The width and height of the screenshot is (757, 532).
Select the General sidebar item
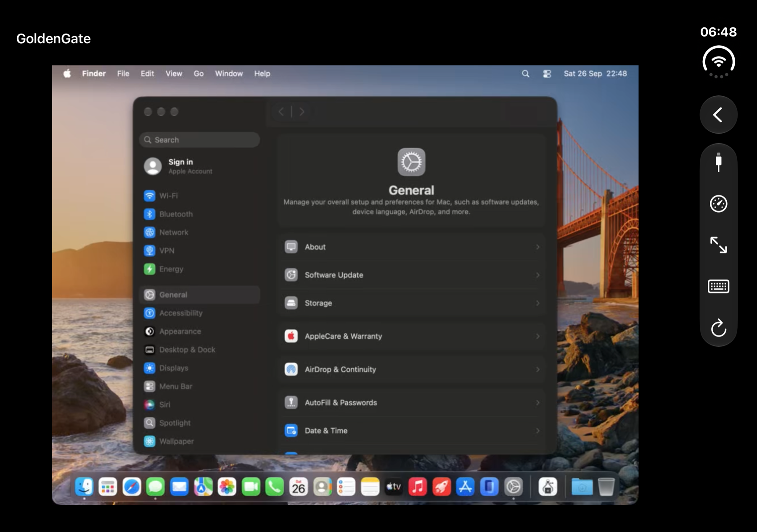199,295
